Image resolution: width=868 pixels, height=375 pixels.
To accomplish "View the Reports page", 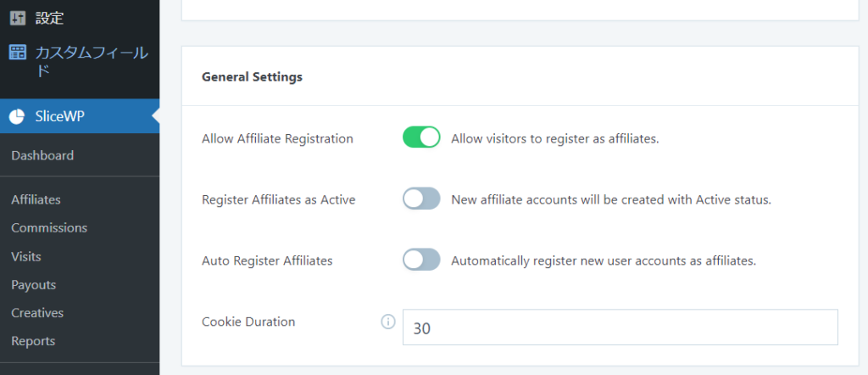I will tap(33, 341).
